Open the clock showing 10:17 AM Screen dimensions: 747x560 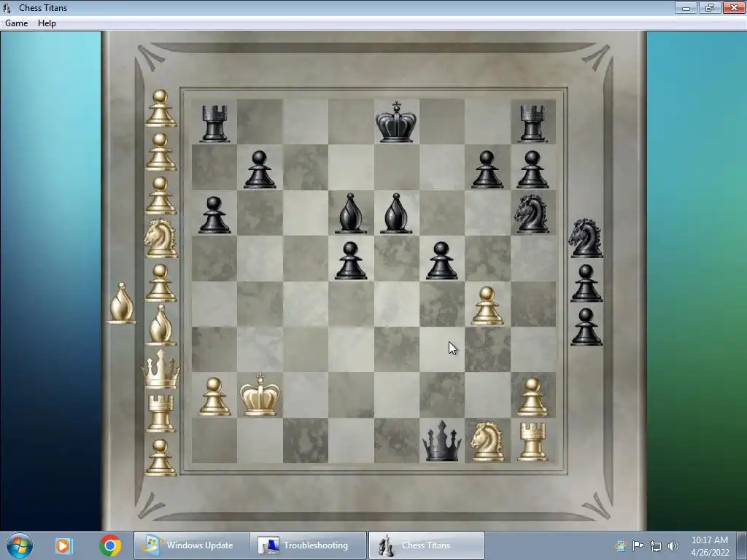(709, 545)
